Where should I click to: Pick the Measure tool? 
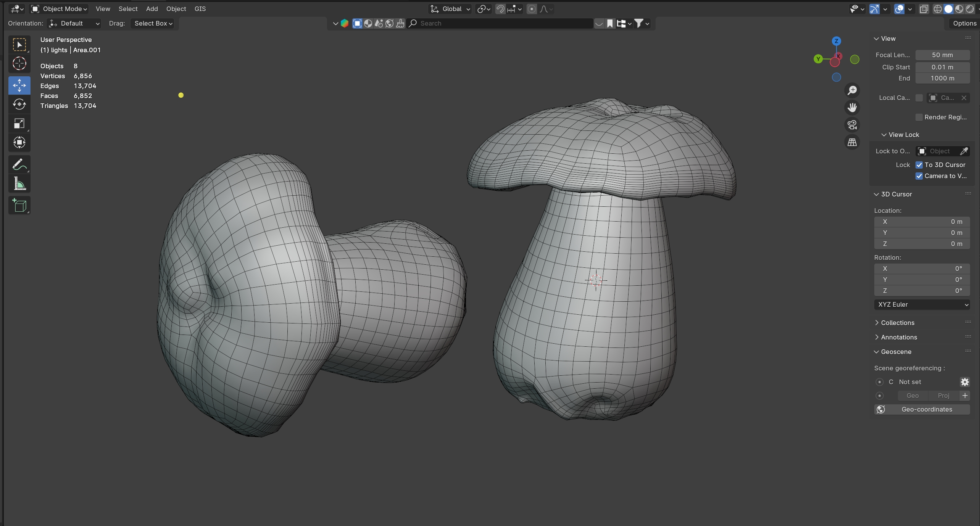coord(19,183)
